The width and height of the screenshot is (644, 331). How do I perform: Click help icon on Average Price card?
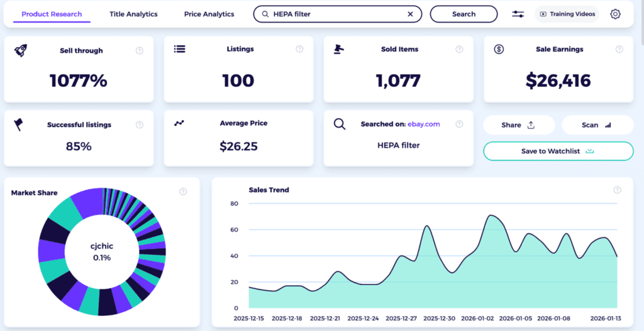299,123
